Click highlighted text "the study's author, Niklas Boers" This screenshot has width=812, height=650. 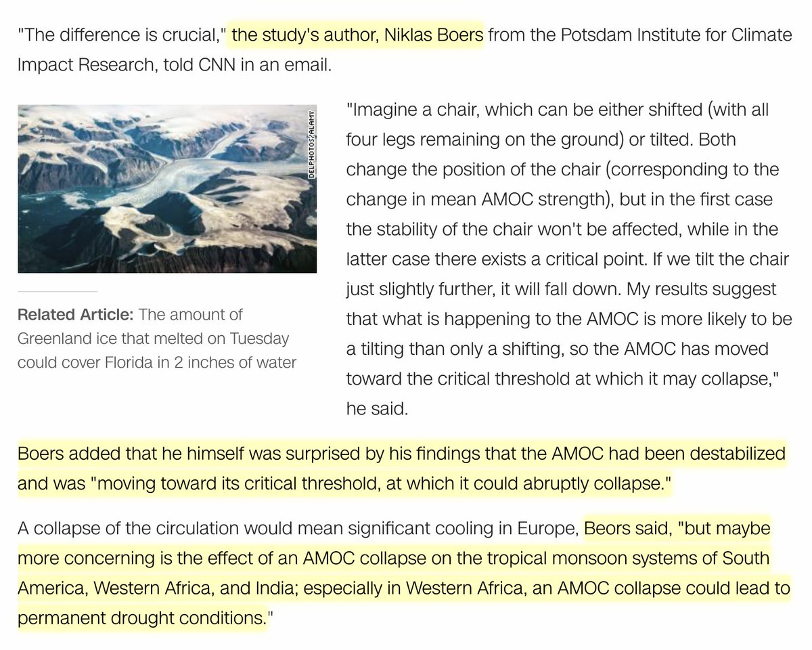click(358, 35)
